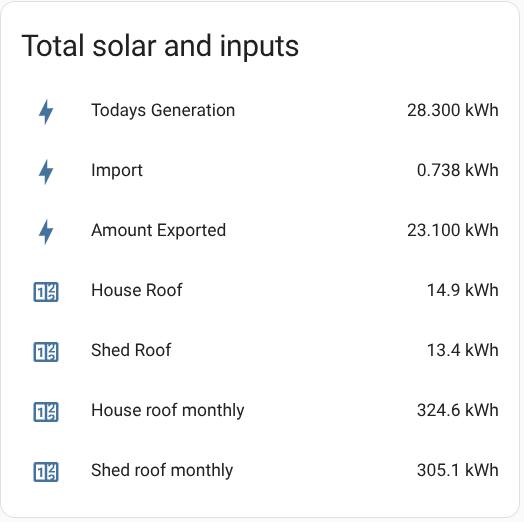Screen dimensions: 524x522
Task: Click the 28.300 kWh generation value
Action: (453, 110)
